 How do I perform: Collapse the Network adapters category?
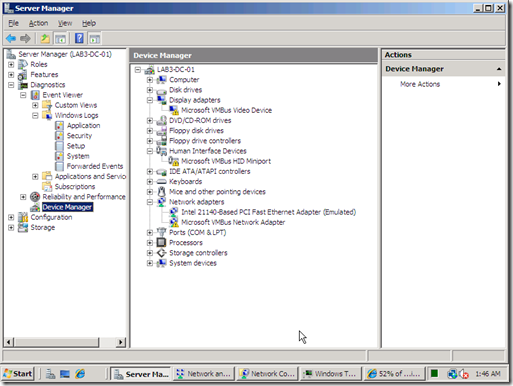tap(150, 202)
